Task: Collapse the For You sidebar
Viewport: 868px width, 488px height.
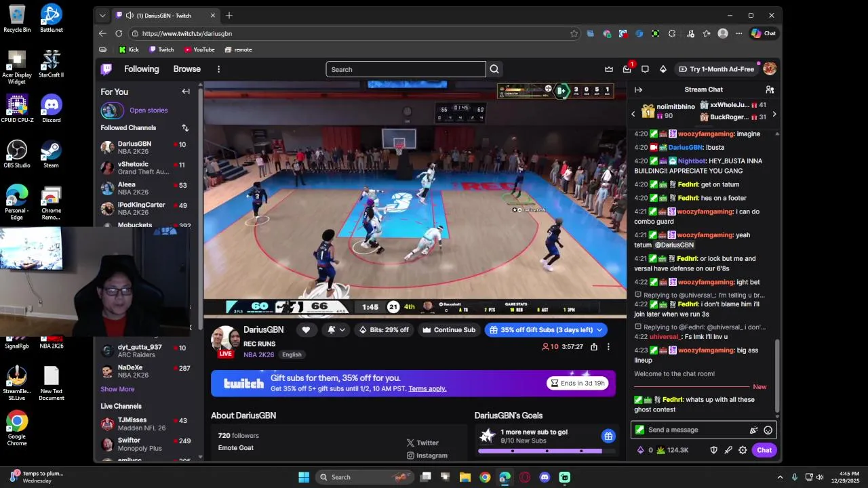Action: click(186, 91)
